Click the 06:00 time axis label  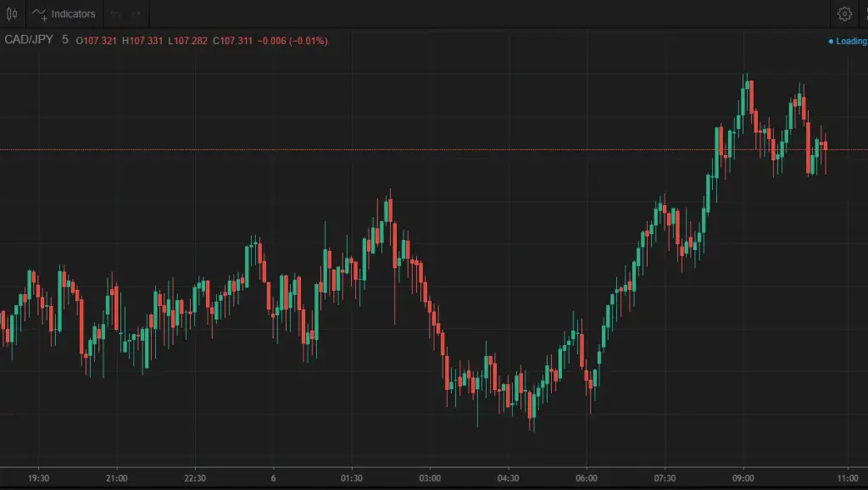pos(587,478)
